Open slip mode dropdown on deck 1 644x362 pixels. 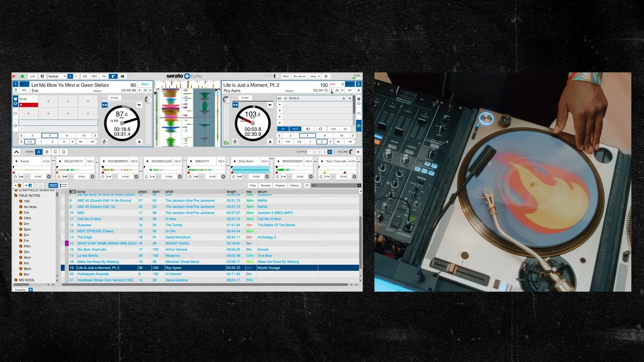(x=139, y=105)
